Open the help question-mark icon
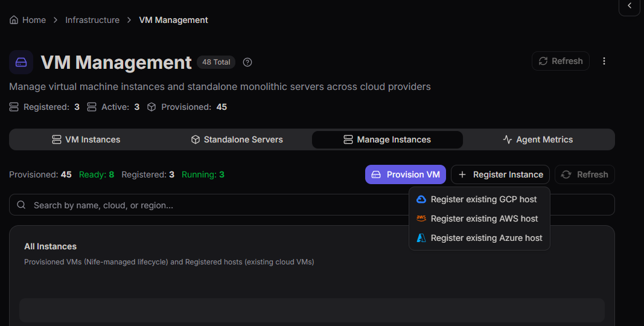Viewport: 644px width, 326px height. click(x=247, y=62)
